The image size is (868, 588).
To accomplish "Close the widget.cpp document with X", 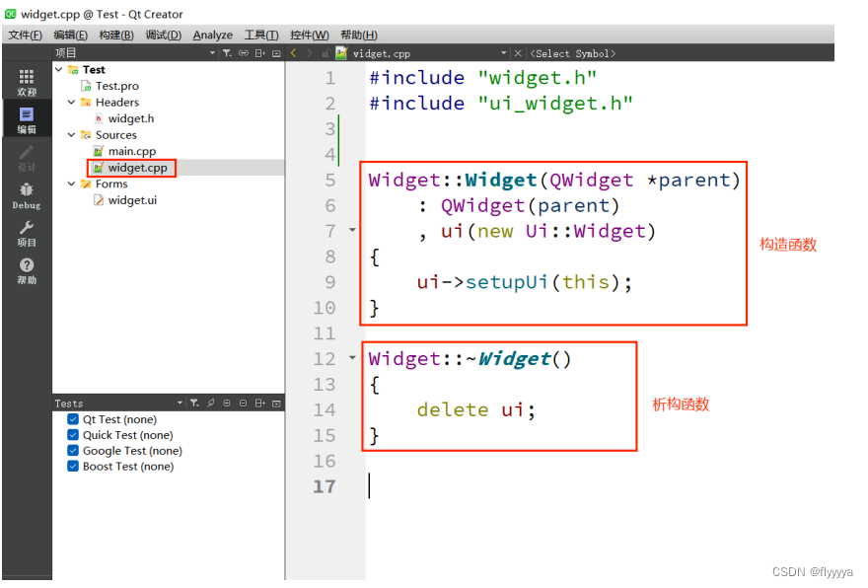I will coord(518,53).
